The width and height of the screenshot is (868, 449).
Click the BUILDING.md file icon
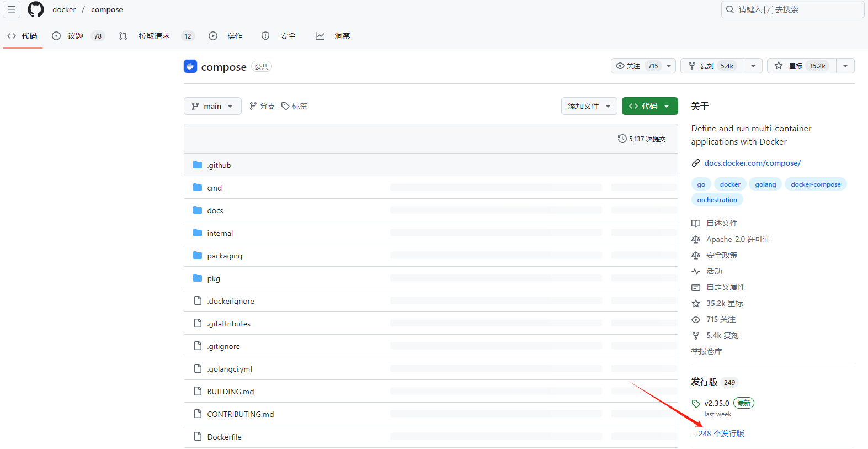pyautogui.click(x=198, y=391)
